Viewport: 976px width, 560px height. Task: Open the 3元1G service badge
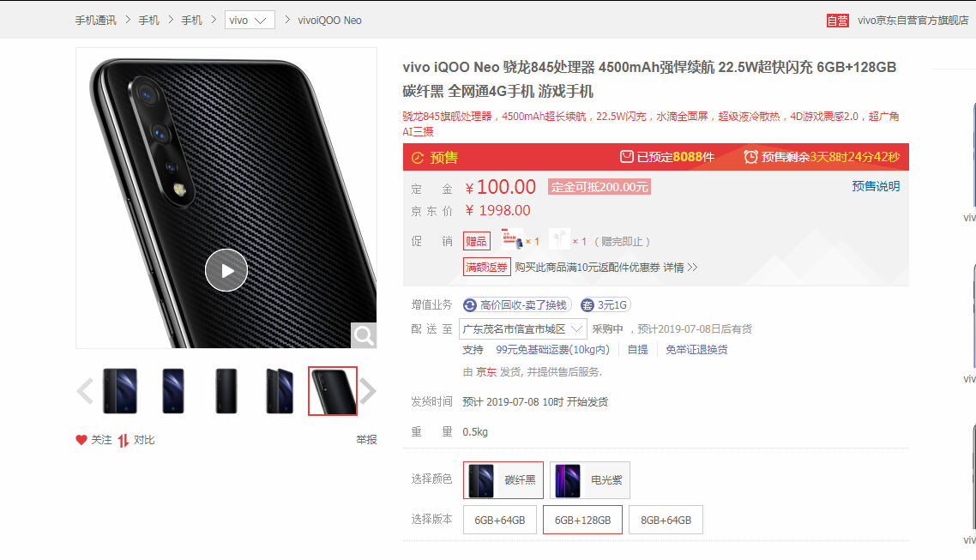[605, 305]
